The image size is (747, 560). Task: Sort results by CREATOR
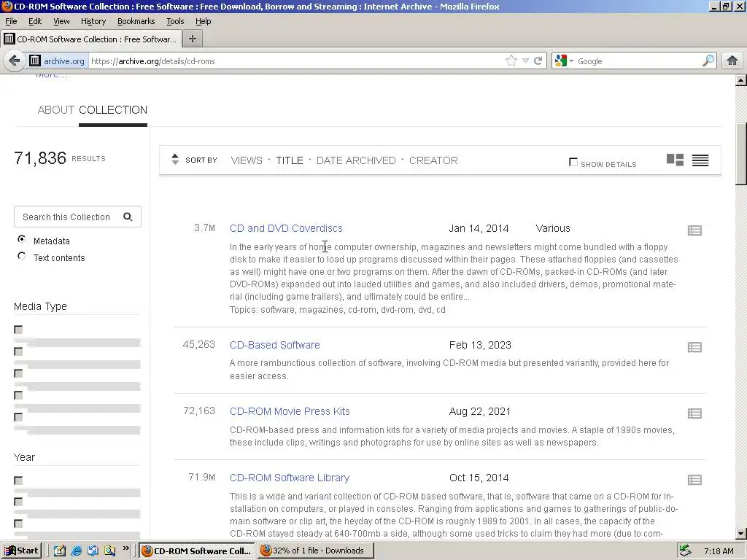[x=433, y=160]
